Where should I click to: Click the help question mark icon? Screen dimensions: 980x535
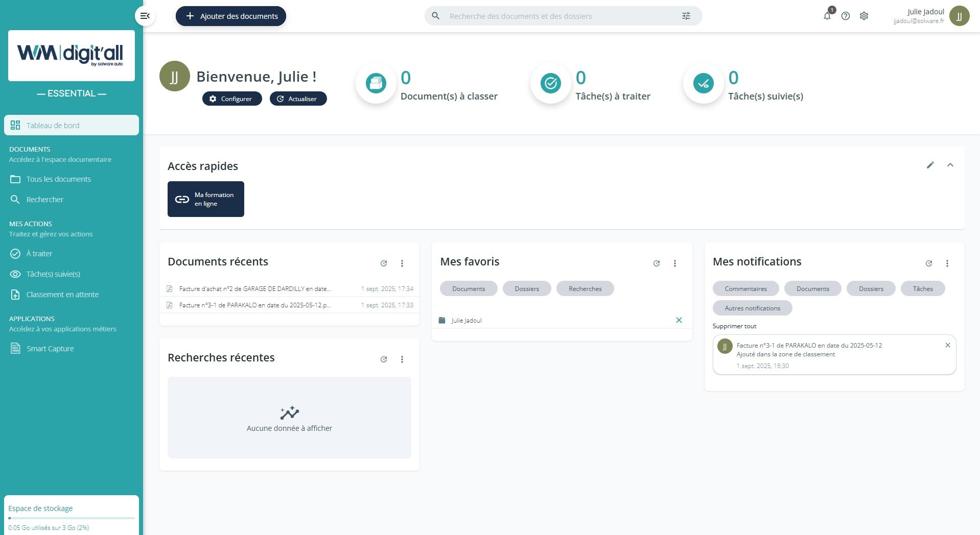tap(846, 16)
